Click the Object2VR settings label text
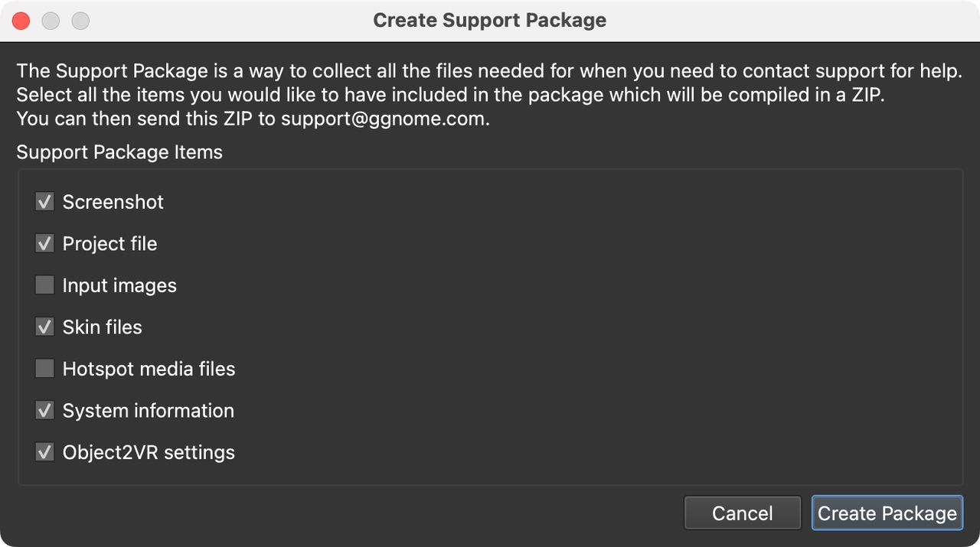This screenshot has width=980, height=547. point(149,451)
